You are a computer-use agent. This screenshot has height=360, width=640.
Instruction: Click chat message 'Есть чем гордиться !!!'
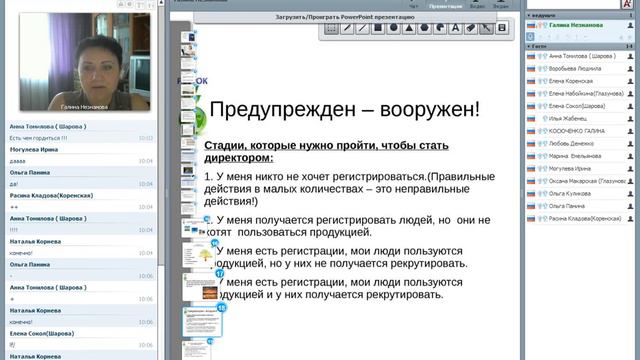pos(38,138)
